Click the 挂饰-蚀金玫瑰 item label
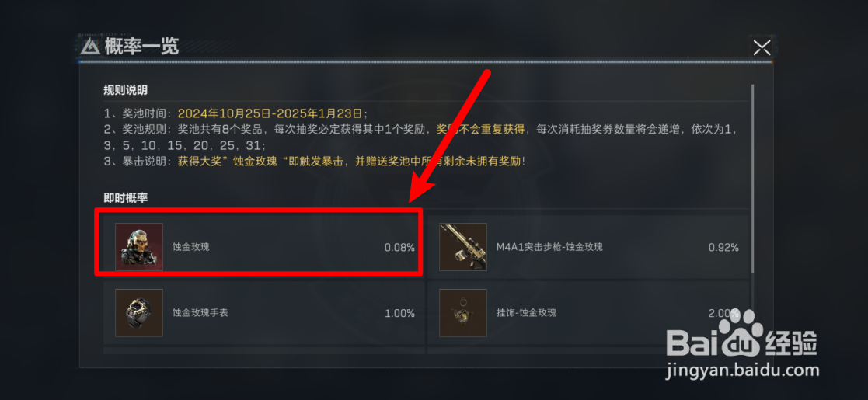The height and width of the screenshot is (400, 868). pos(526,312)
